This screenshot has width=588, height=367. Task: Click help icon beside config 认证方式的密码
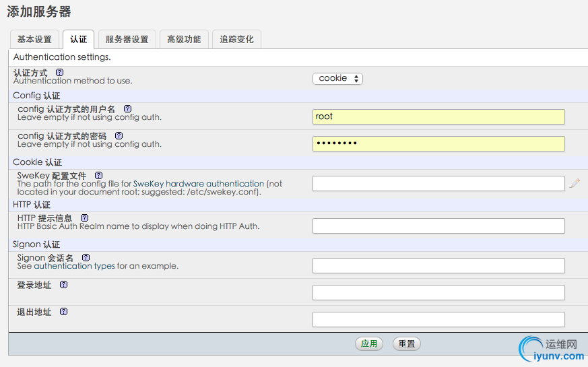coord(119,136)
